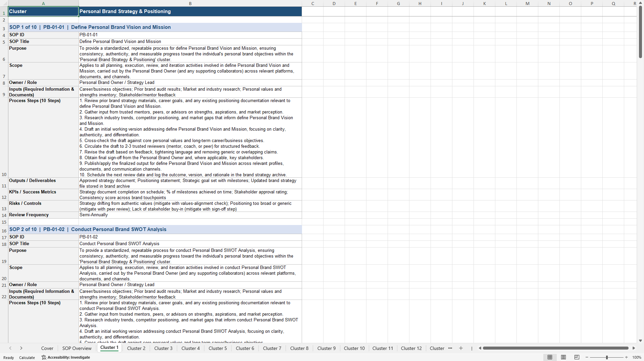
Task: Open the SOP Overview sheet tab
Action: (77, 348)
